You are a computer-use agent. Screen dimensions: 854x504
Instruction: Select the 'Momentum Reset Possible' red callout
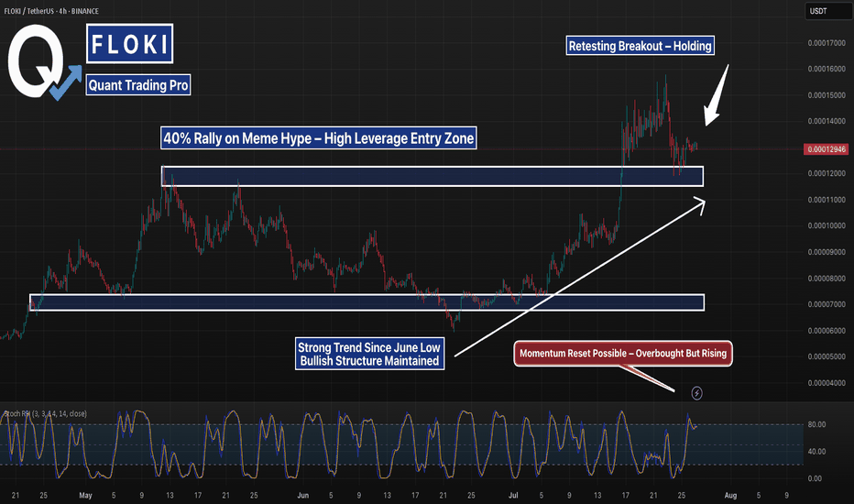click(x=623, y=353)
